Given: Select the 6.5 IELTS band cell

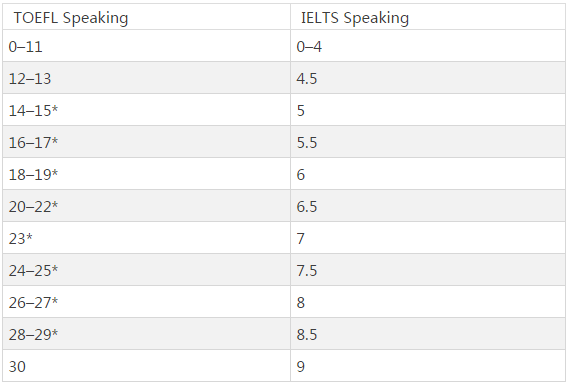Looking at the screenshot, I should (x=428, y=205).
